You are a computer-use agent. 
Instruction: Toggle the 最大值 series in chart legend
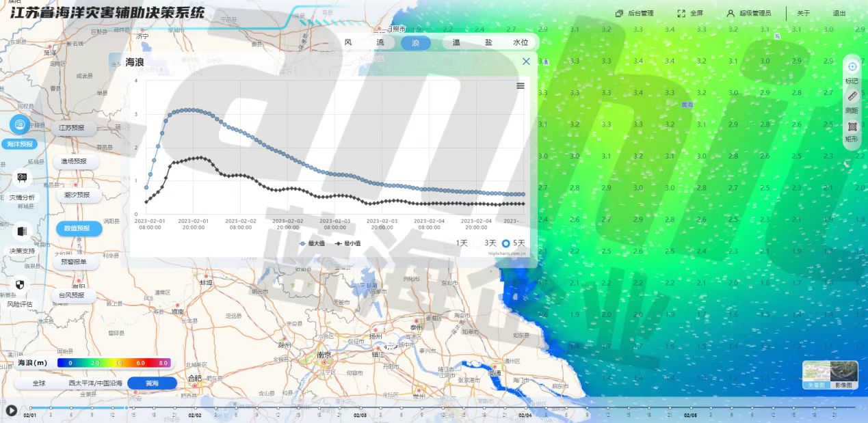click(x=312, y=243)
